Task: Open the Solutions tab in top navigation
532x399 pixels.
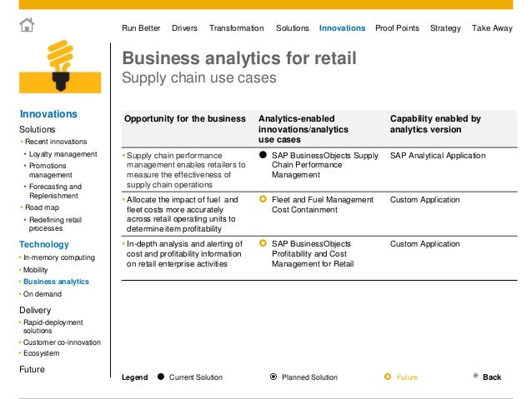Action: pyautogui.click(x=292, y=28)
